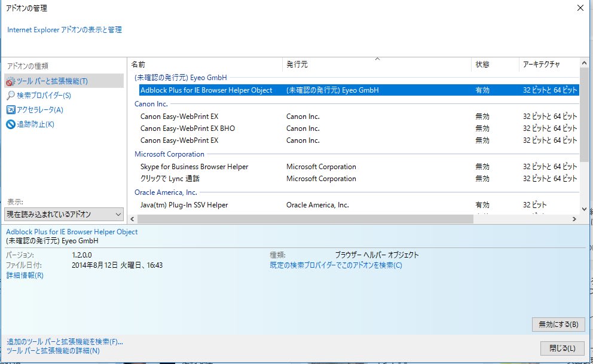Select the クリックで Lync 通話 row
This screenshot has width=593, height=364.
pyautogui.click(x=359, y=178)
